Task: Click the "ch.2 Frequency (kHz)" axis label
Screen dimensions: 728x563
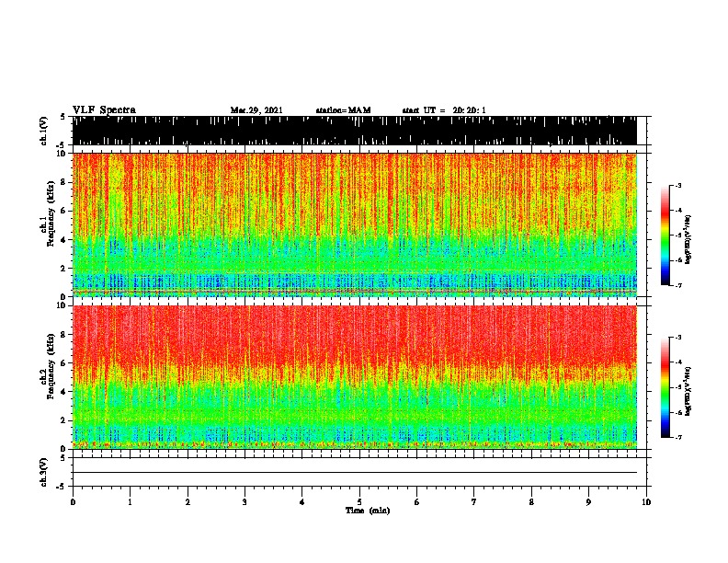Action: (x=48, y=366)
